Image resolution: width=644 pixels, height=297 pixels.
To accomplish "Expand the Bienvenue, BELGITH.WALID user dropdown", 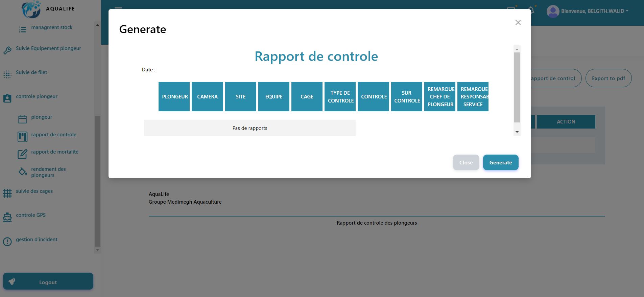I will (x=588, y=11).
